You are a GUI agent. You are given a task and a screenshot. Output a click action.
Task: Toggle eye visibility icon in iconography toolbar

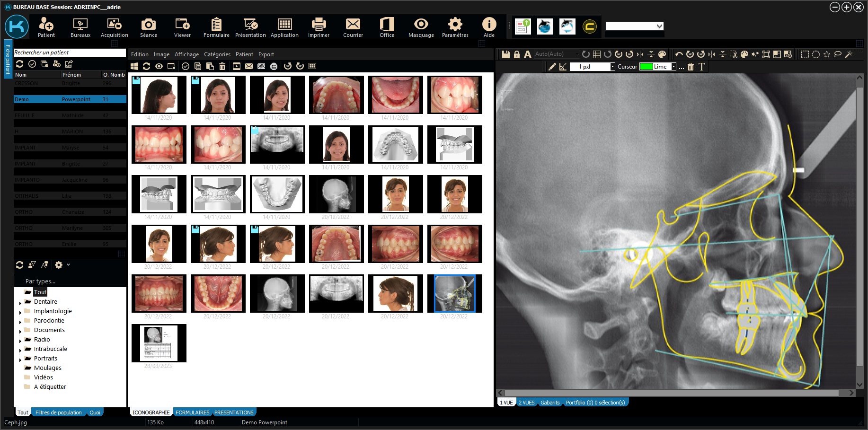[x=159, y=66]
